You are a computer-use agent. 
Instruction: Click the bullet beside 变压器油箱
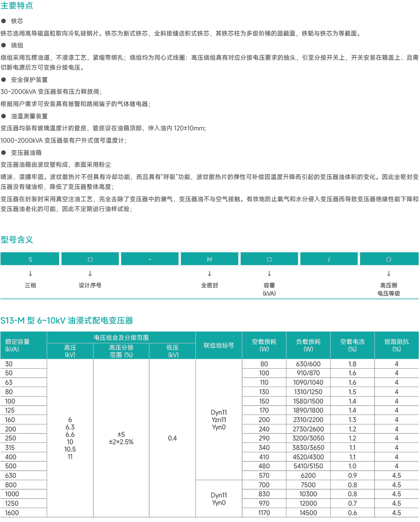[x=4, y=153]
